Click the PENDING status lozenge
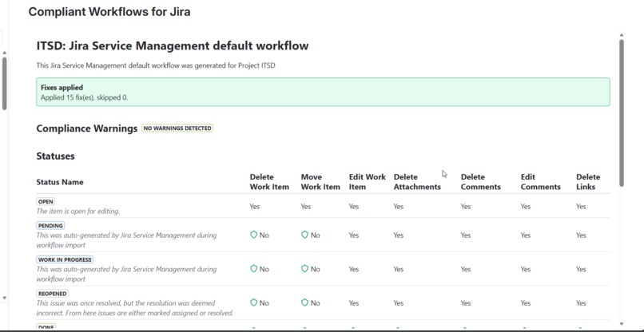This screenshot has width=644, height=332. click(50, 226)
